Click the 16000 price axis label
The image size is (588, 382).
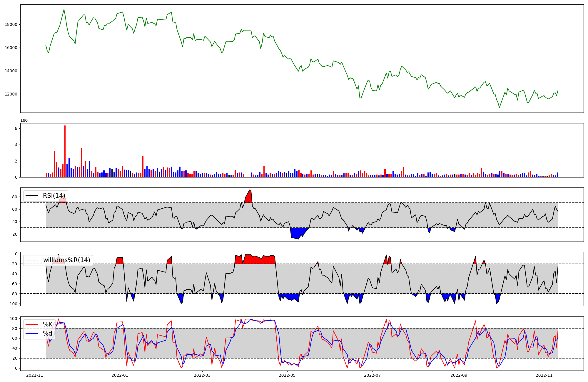[x=11, y=48]
